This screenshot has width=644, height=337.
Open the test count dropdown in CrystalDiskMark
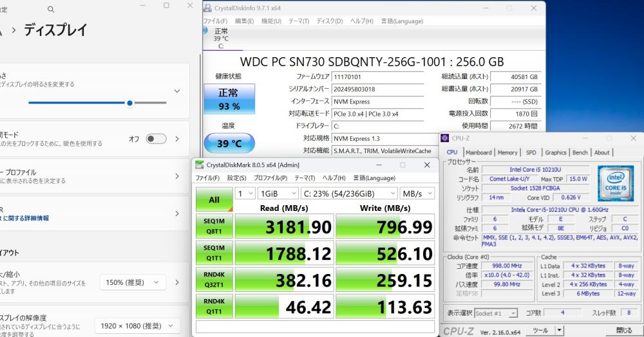[x=245, y=194]
